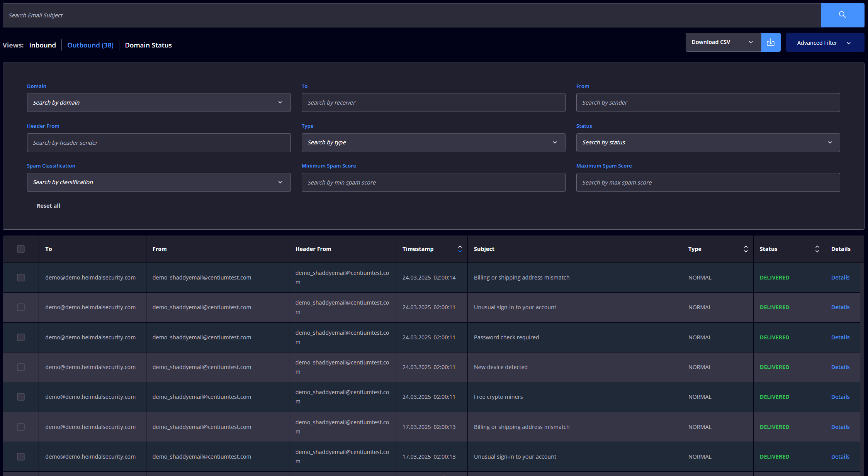Viewport: 868px width, 476px height.
Task: Click the Search by sender field
Action: (708, 103)
